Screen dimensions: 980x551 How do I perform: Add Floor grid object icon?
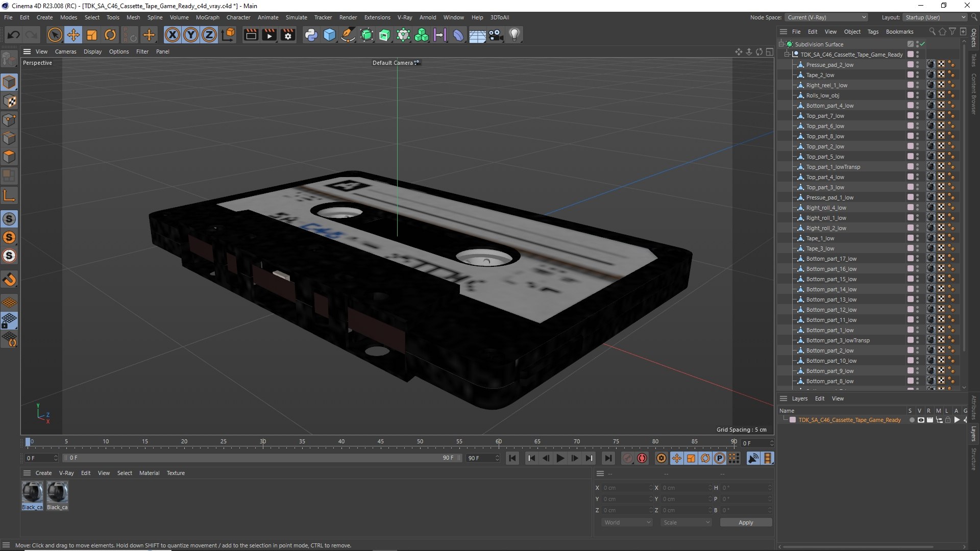477,35
